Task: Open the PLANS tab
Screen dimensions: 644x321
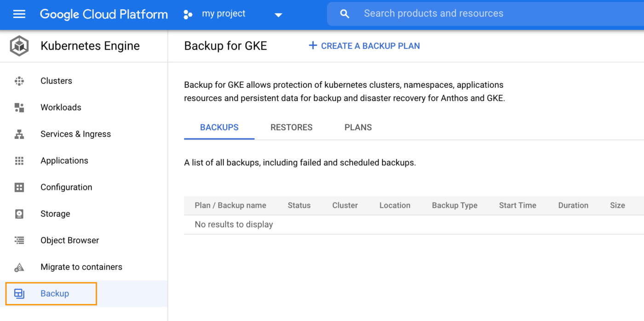Action: [x=358, y=127]
